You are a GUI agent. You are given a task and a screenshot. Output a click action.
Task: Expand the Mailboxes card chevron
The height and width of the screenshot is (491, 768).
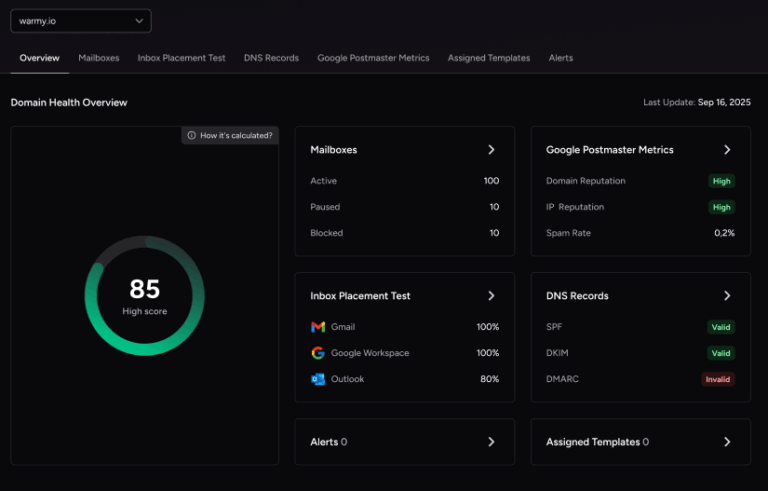pos(491,149)
